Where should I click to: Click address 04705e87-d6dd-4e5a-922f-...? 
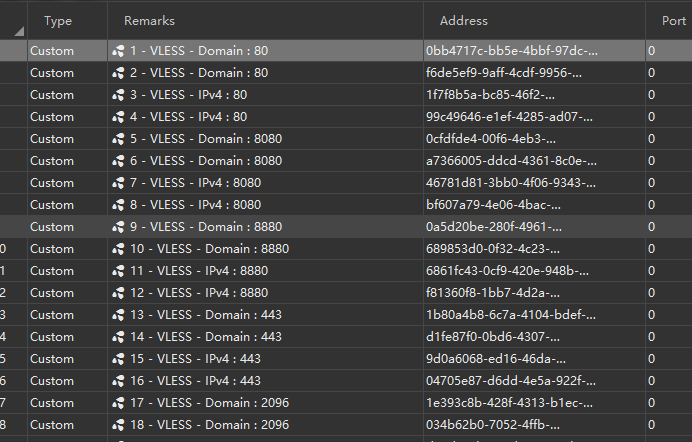point(511,381)
